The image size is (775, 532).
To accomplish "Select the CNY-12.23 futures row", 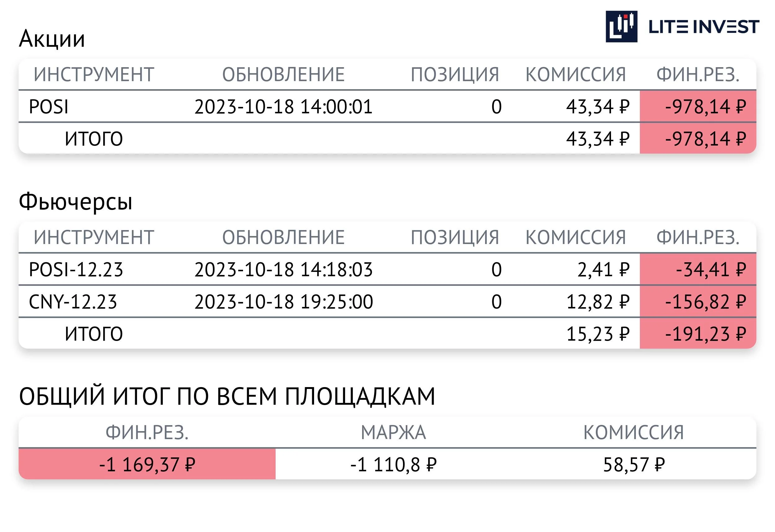I will click(387, 302).
